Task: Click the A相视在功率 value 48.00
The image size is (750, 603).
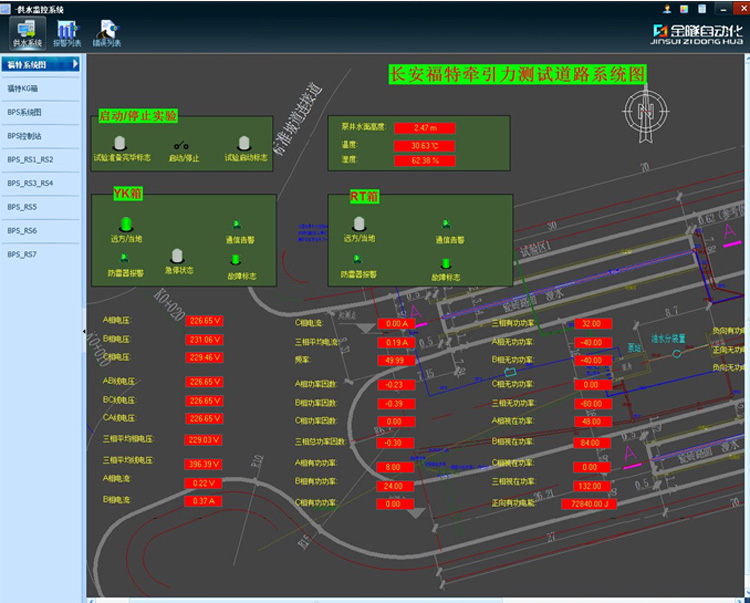Action: (593, 421)
